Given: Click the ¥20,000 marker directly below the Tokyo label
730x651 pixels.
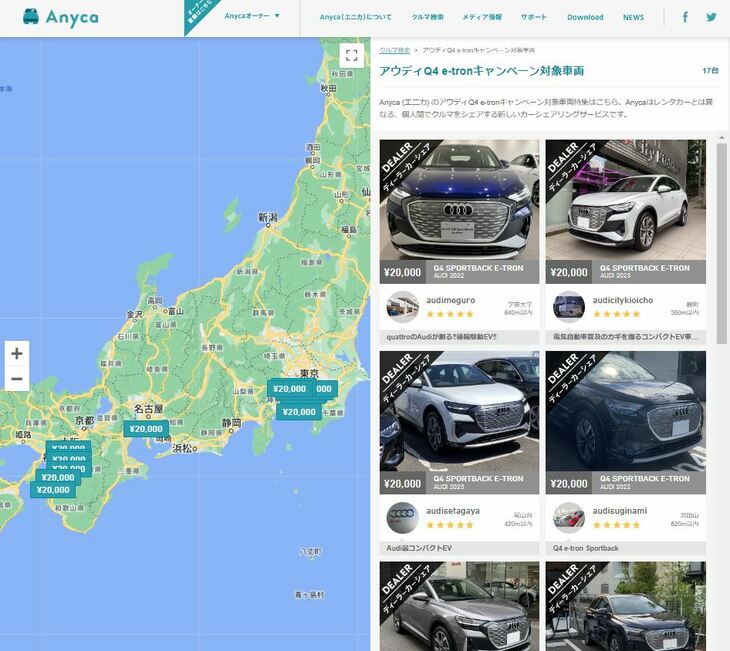Looking at the screenshot, I should pos(289,389).
